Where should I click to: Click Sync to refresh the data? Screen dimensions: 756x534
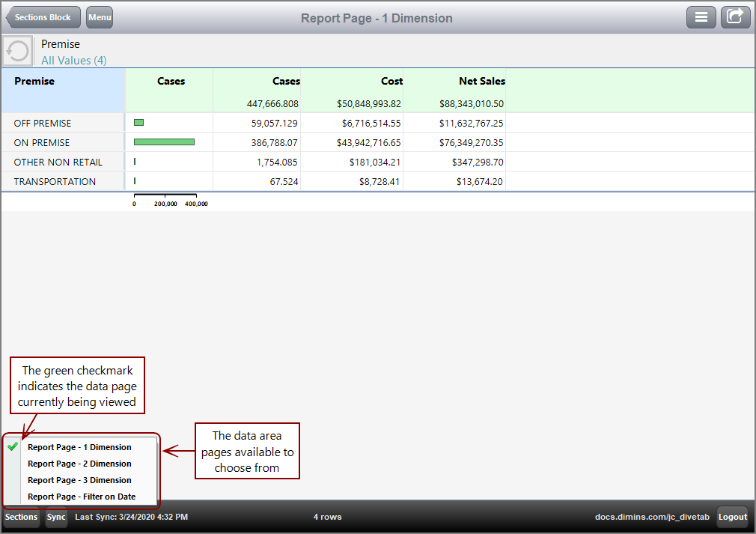(55, 517)
